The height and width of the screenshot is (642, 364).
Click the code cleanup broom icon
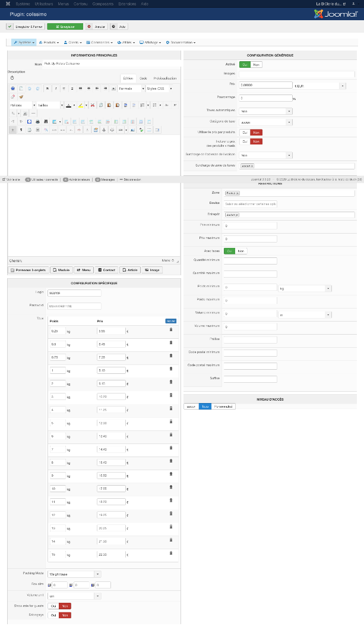[21, 97]
